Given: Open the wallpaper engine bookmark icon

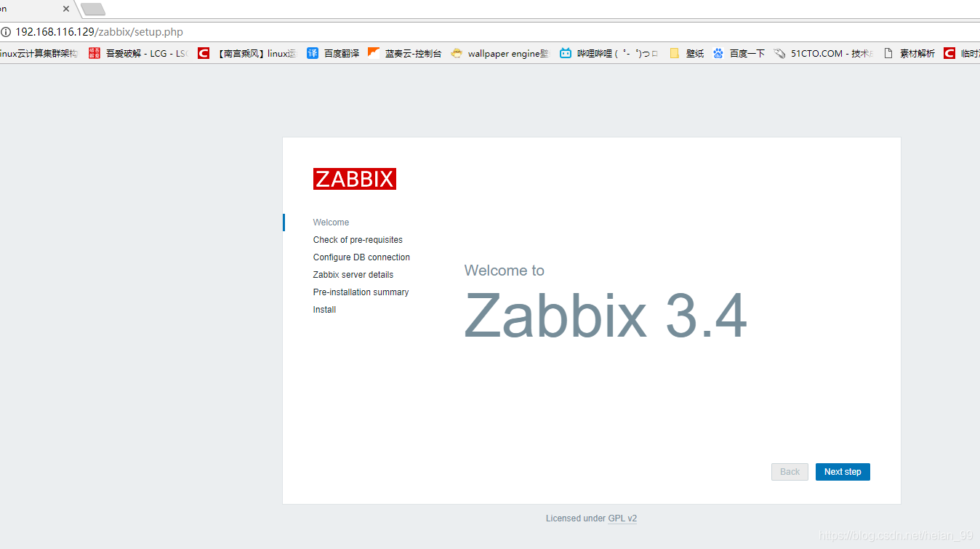Looking at the screenshot, I should 457,53.
